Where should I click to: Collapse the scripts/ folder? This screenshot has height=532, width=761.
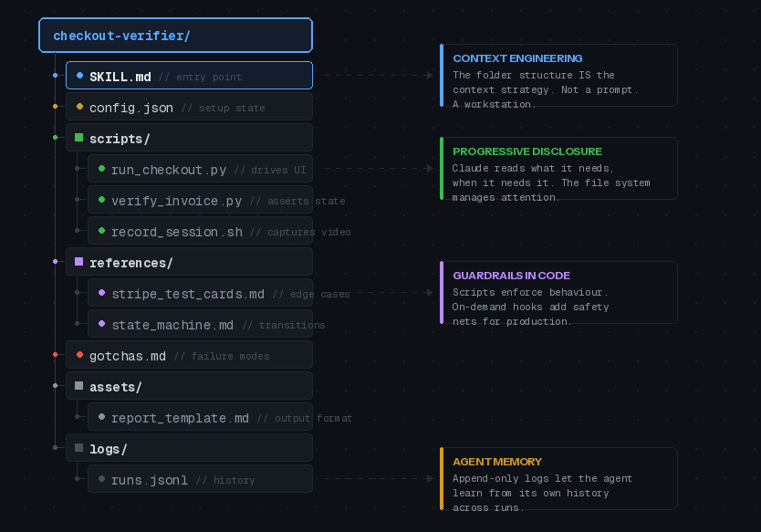click(x=119, y=139)
